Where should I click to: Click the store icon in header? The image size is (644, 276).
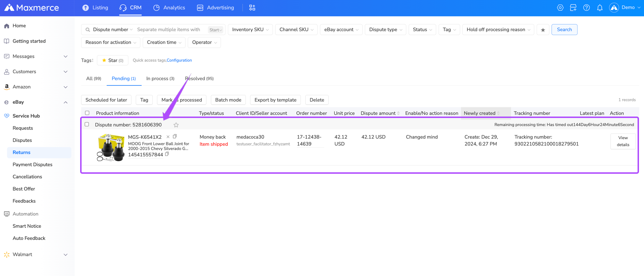pyautogui.click(x=573, y=8)
